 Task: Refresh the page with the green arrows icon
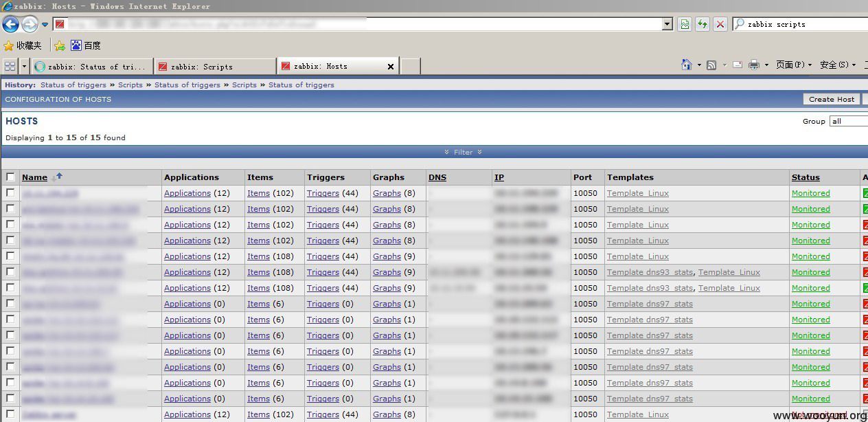[x=702, y=24]
